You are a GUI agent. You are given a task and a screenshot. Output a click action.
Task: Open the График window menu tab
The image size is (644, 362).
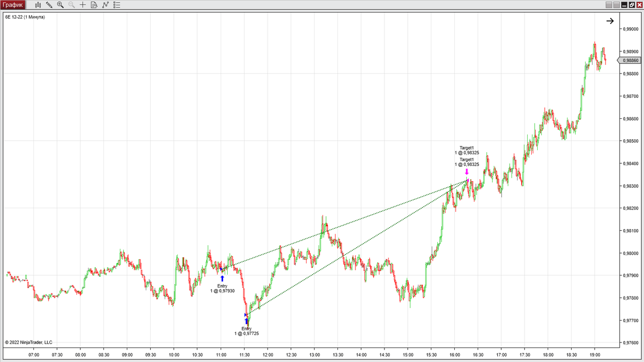12,5
